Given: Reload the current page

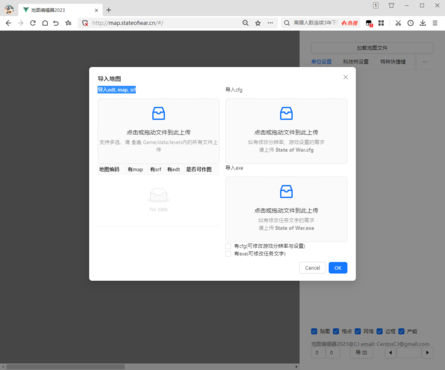Looking at the screenshot, I should 33,23.
